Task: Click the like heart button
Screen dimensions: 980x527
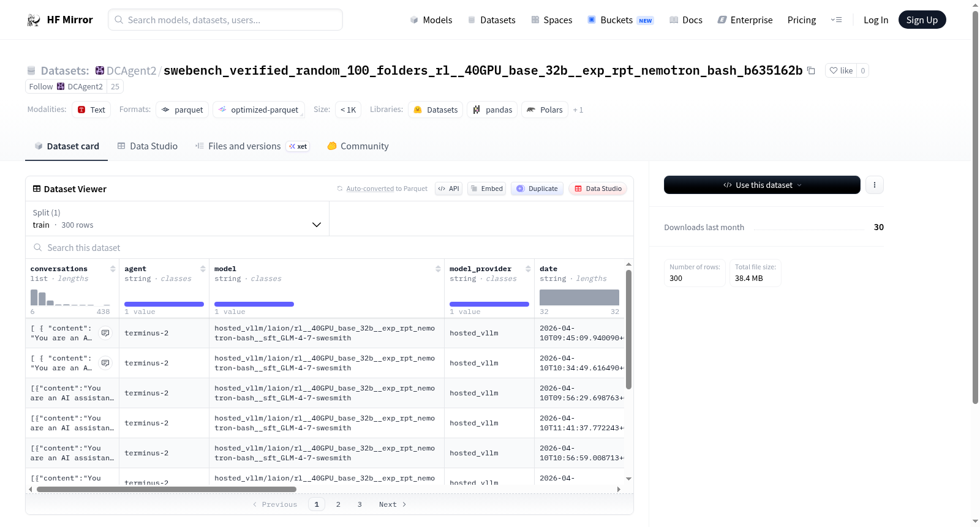Action: pyautogui.click(x=840, y=70)
